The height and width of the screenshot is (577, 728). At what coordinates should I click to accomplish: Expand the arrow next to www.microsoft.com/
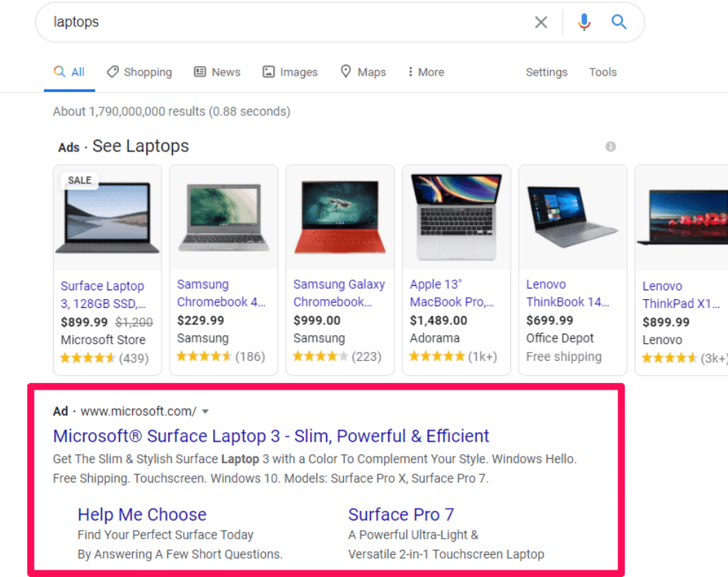coord(205,412)
